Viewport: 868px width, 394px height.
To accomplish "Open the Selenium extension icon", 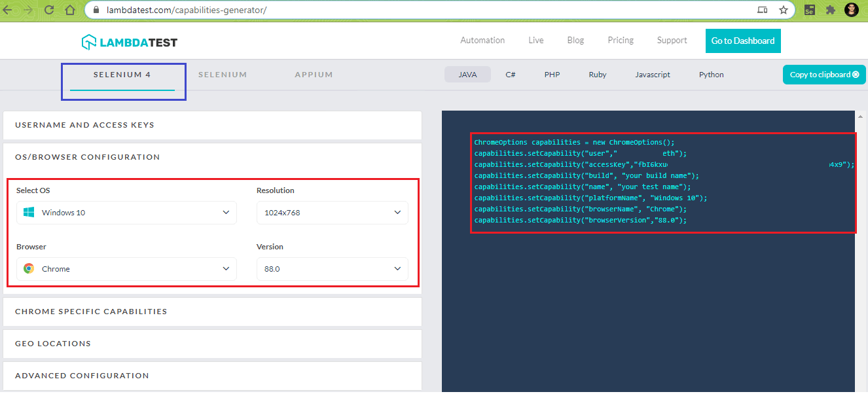I will tap(810, 10).
